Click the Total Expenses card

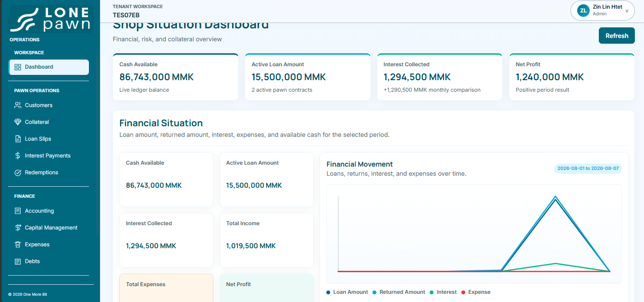[166, 288]
